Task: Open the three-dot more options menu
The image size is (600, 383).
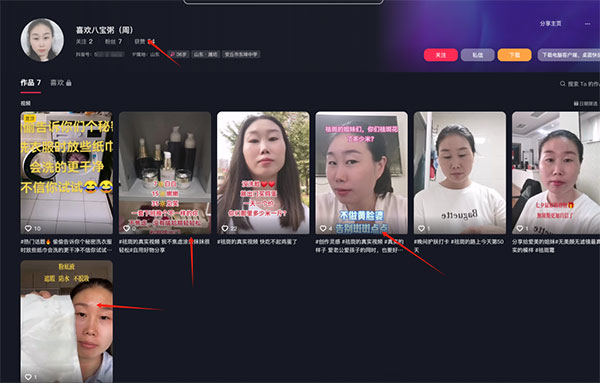Action: (x=587, y=24)
